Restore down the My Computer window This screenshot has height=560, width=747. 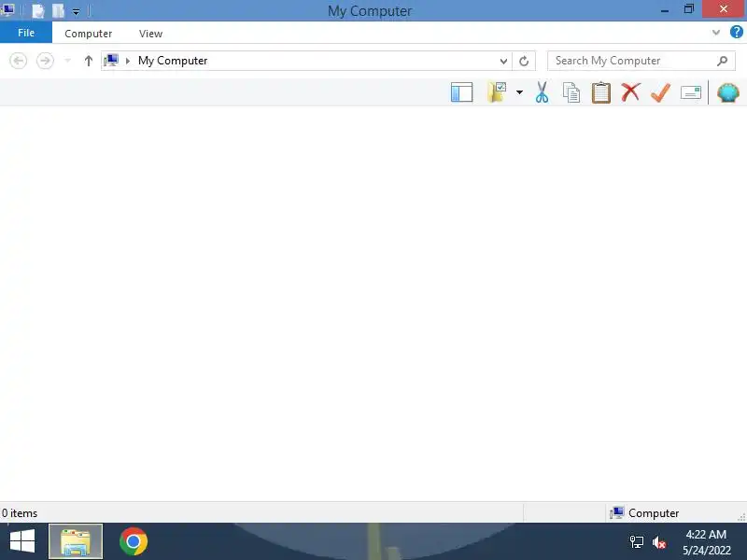tap(689, 9)
